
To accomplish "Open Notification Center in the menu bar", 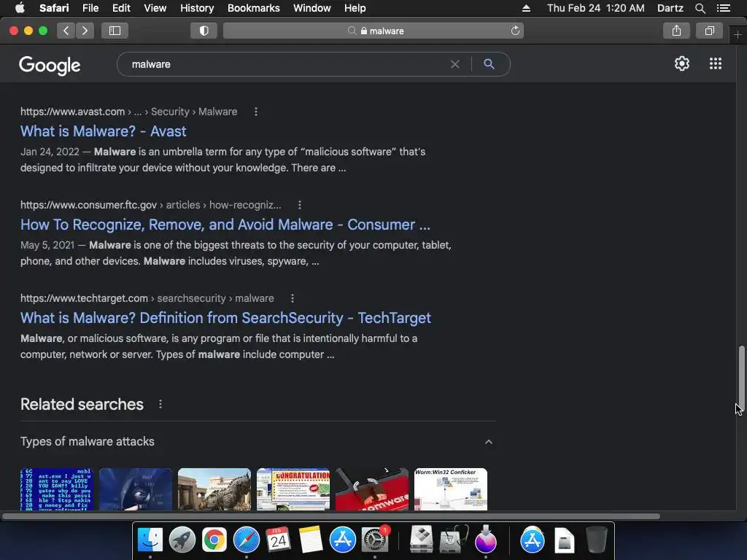I will point(724,9).
